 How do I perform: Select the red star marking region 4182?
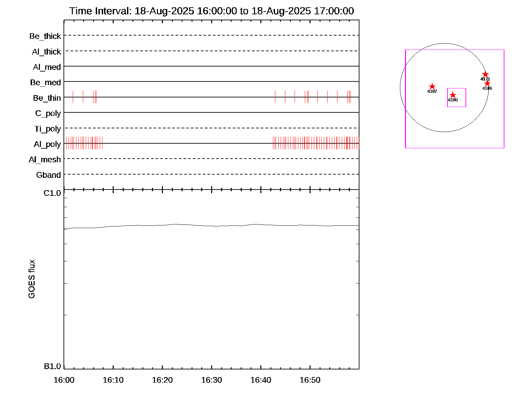click(432, 86)
